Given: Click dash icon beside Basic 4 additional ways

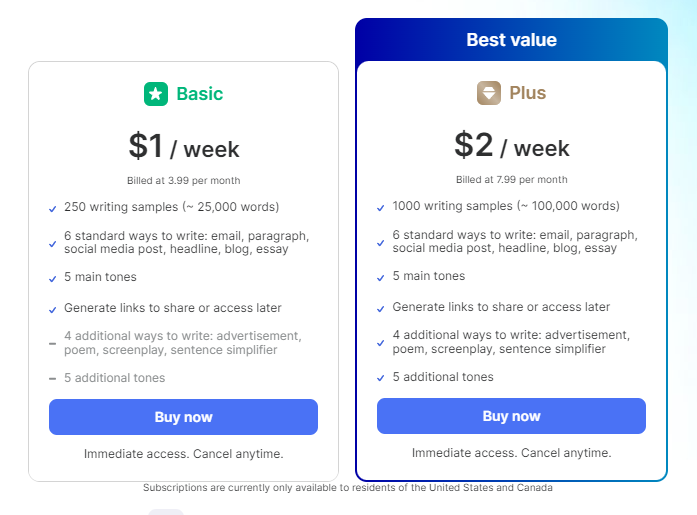Looking at the screenshot, I should pyautogui.click(x=52, y=344).
